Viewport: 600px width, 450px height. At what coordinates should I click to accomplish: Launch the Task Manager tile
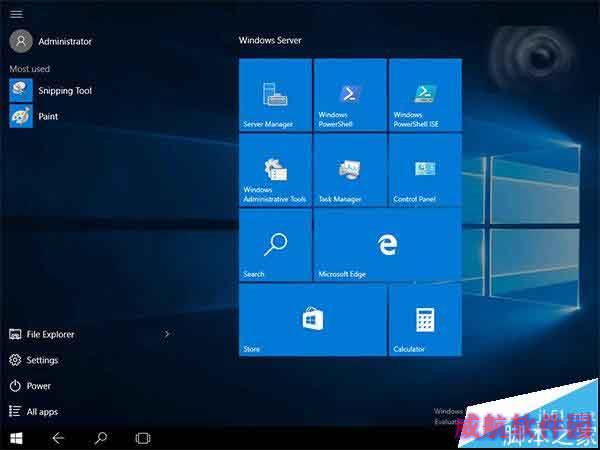pos(350,170)
